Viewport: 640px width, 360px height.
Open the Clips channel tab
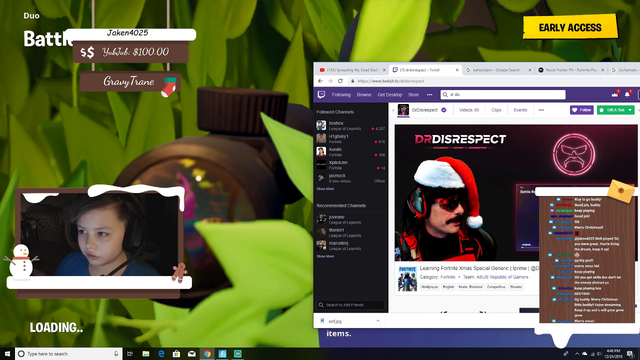(496, 110)
